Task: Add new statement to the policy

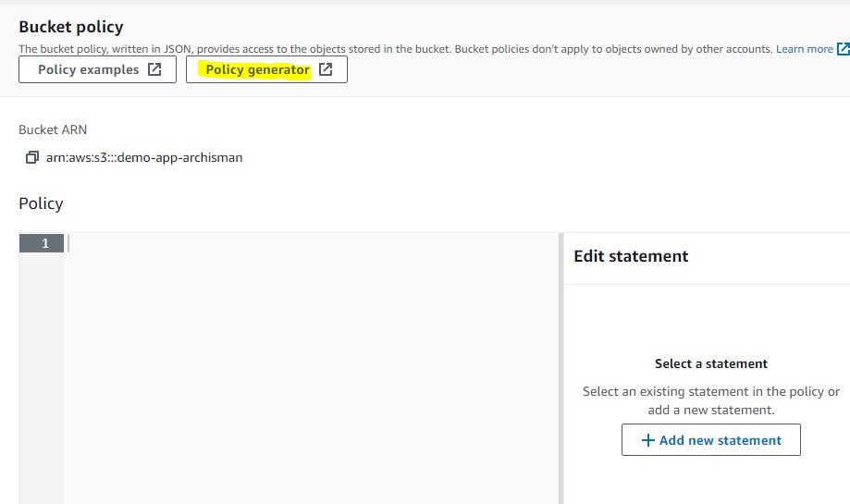Action: click(x=710, y=440)
